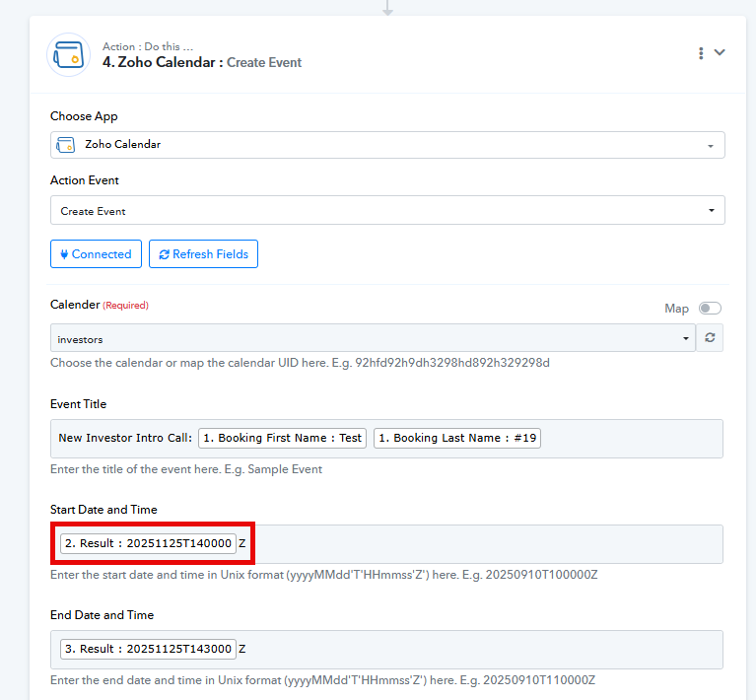This screenshot has width=756, height=700.
Task: Click the step title Zoho Calendar : Create Event
Action: [x=202, y=62]
